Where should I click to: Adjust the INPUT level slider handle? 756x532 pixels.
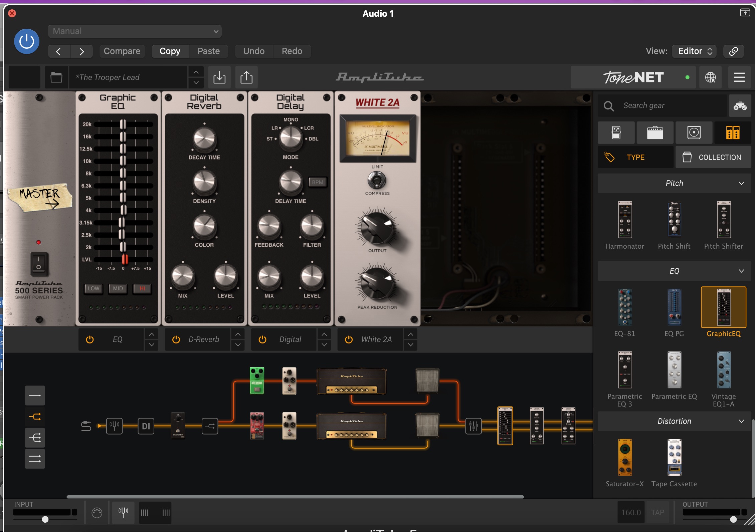pyautogui.click(x=45, y=519)
